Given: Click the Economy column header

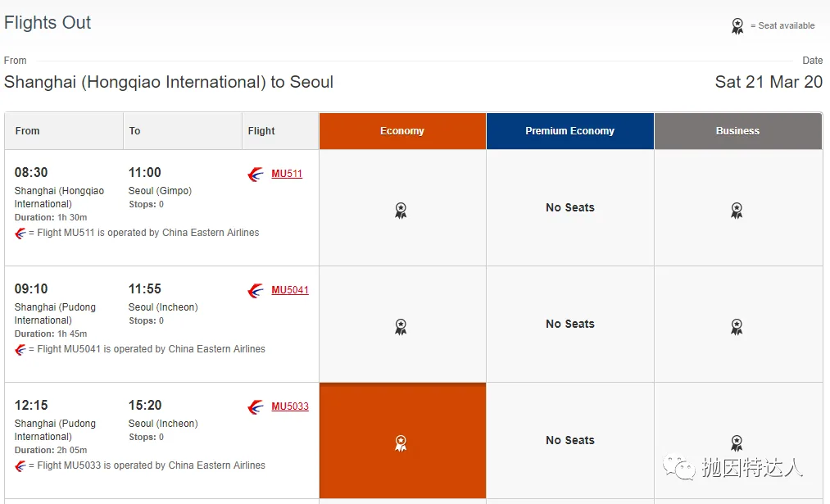Looking at the screenshot, I should pos(402,131).
